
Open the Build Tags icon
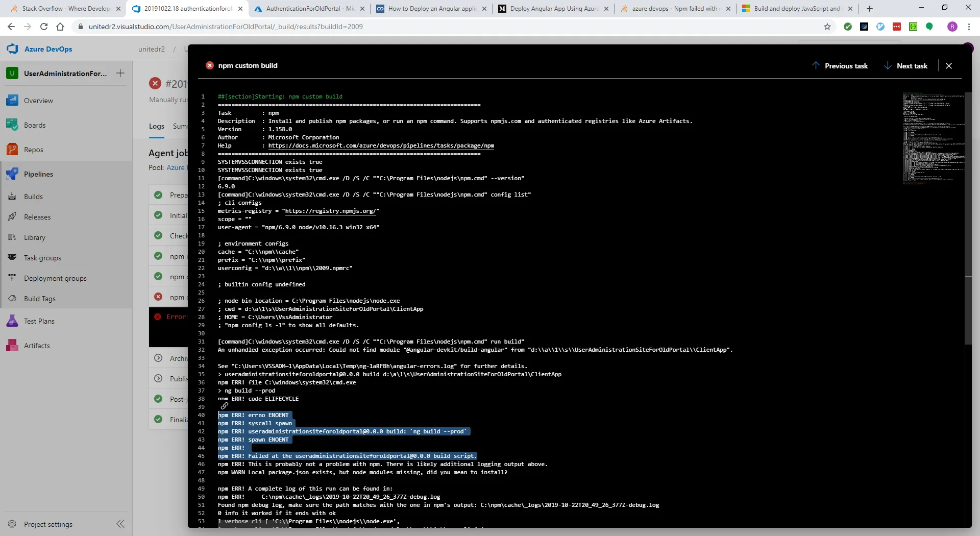[x=12, y=299]
